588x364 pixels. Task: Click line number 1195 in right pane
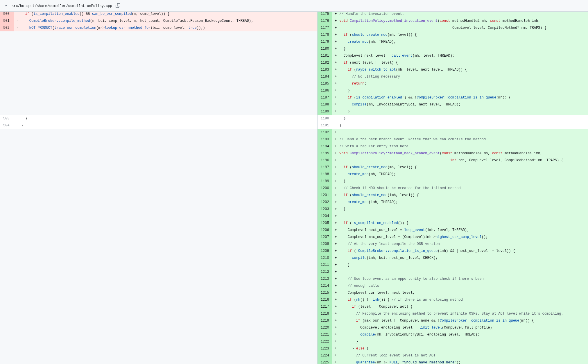[325, 153]
